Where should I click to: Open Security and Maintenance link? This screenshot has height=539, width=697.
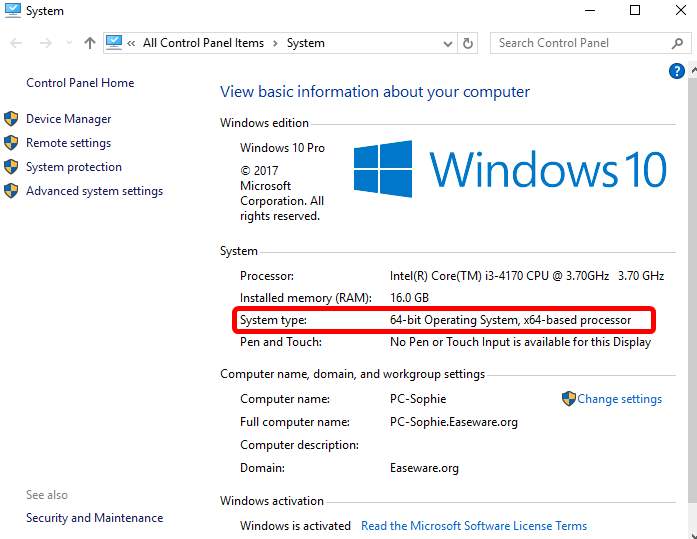94,518
